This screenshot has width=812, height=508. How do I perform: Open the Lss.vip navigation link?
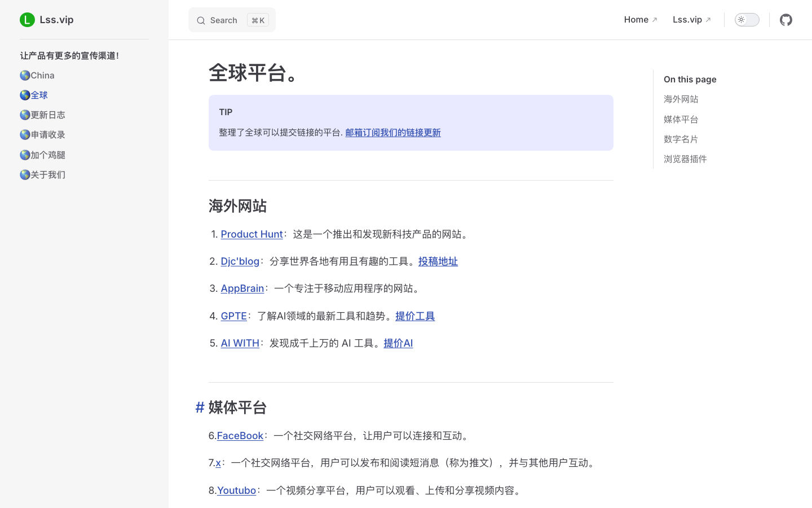coord(687,19)
